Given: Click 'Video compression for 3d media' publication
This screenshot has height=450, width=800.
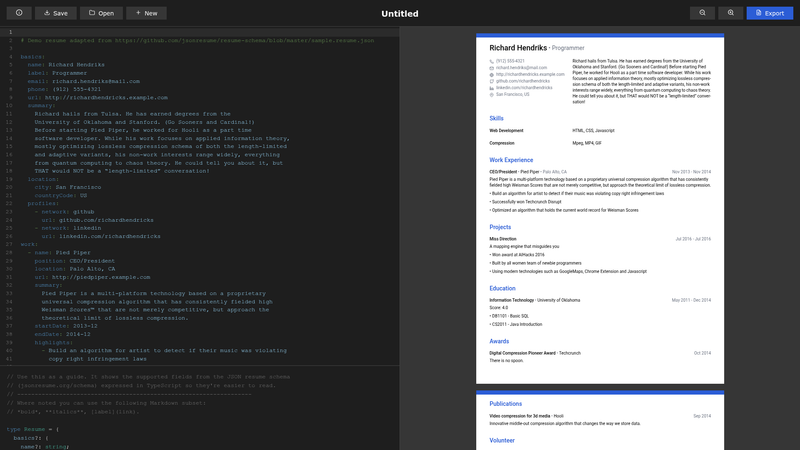Looking at the screenshot, I should (519, 416).
